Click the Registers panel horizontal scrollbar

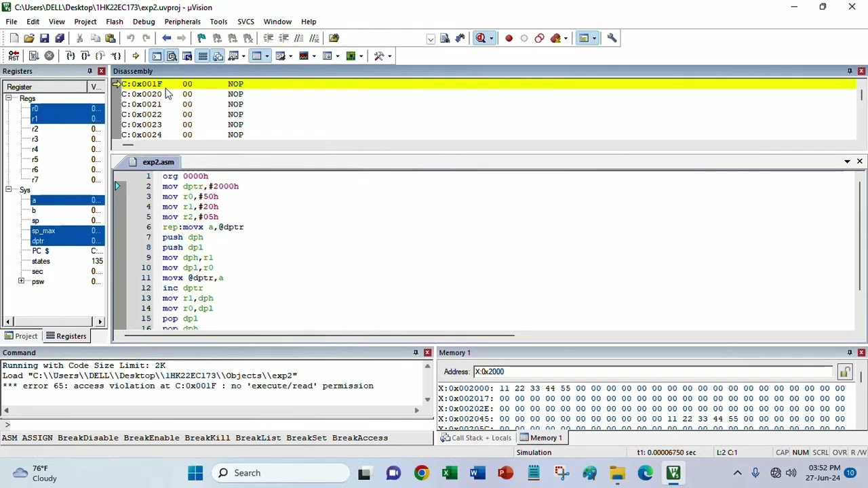tap(54, 322)
